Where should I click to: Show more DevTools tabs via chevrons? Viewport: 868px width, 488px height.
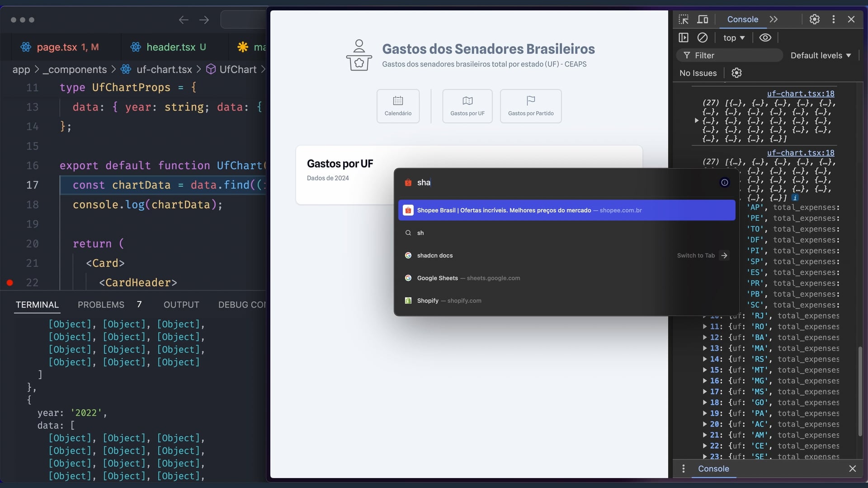774,19
